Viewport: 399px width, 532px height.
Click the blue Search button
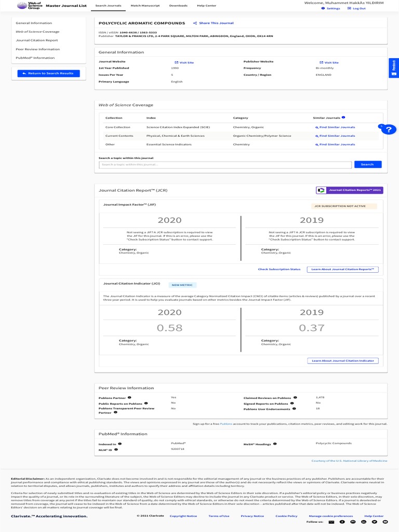(x=368, y=164)
